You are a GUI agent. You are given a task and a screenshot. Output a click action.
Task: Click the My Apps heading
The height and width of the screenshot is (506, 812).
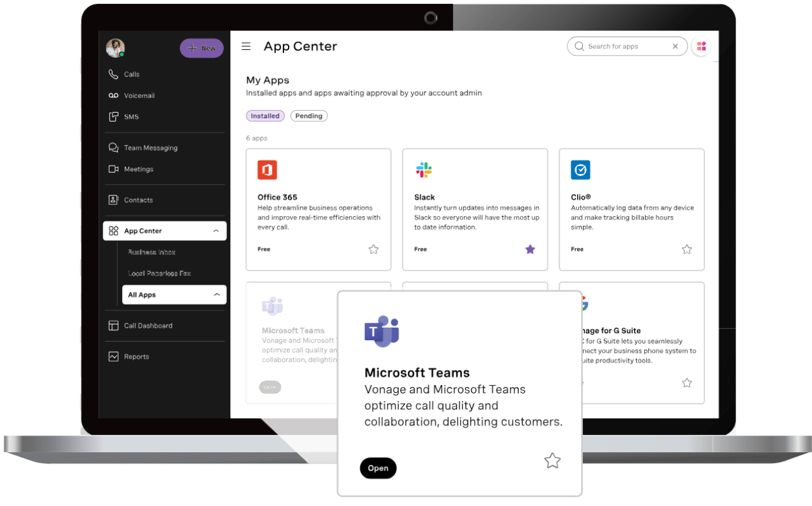(268, 80)
